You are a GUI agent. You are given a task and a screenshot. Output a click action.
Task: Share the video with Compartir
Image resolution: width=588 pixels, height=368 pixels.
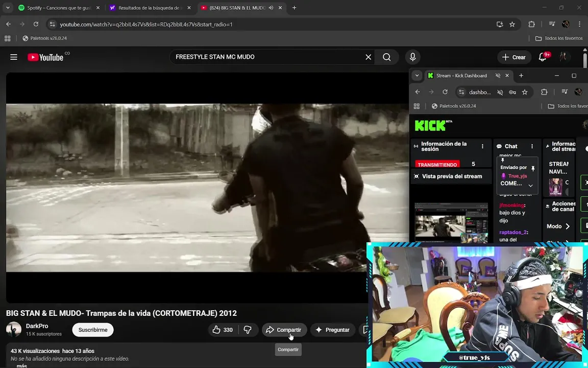coord(284,330)
